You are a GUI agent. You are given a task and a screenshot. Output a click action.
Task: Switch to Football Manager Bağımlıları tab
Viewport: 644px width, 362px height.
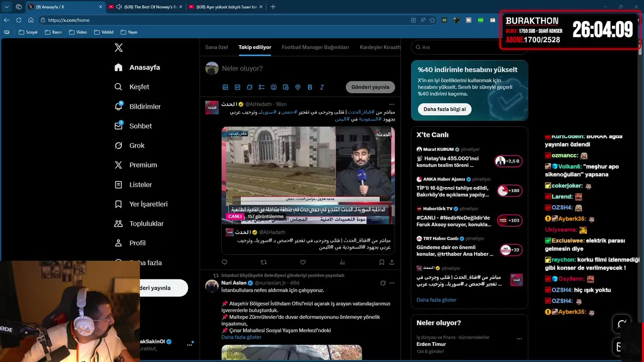pos(315,47)
